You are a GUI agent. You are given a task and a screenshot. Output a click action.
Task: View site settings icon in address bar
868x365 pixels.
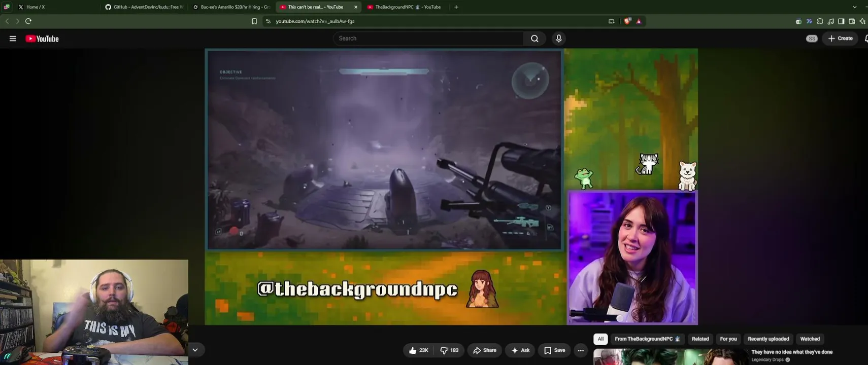pyautogui.click(x=268, y=21)
